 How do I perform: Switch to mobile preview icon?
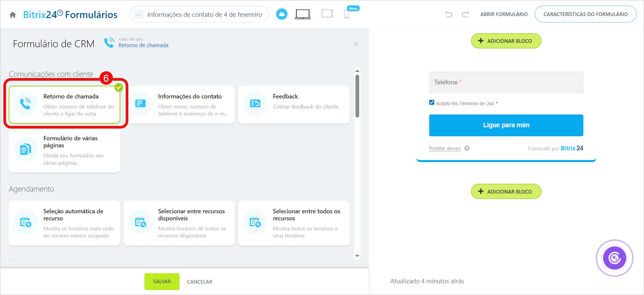tap(347, 14)
